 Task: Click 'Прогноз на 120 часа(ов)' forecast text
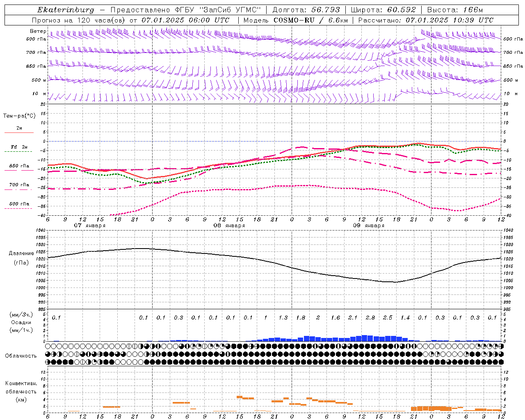click(79, 20)
